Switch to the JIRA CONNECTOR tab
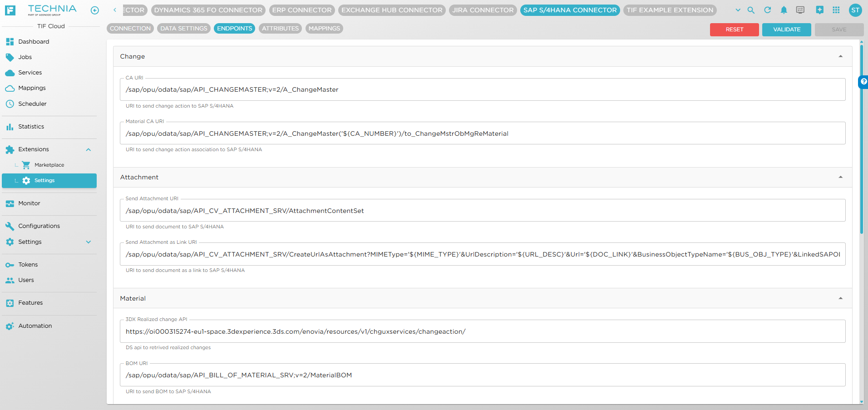The width and height of the screenshot is (868, 410). 483,10
